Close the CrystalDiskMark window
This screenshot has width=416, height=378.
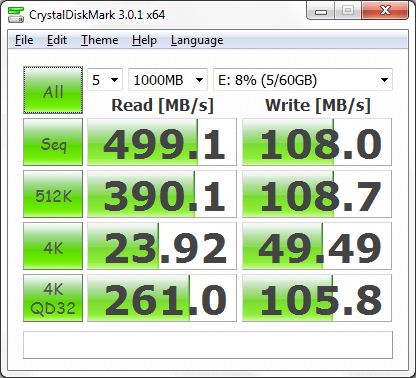(385, 11)
